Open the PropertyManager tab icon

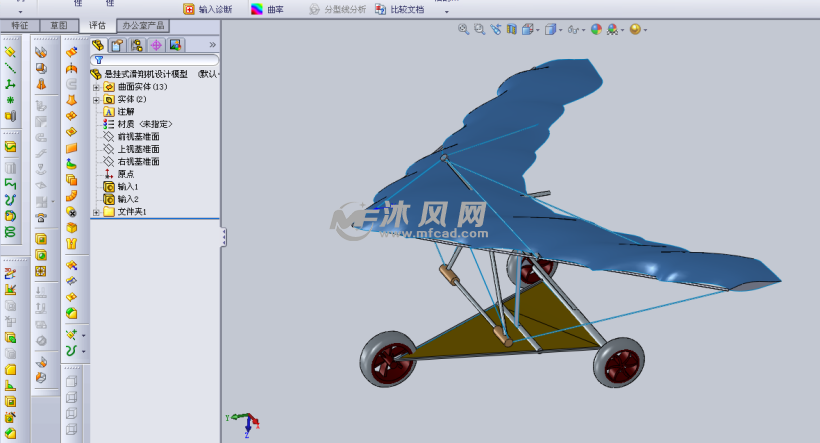[117, 45]
